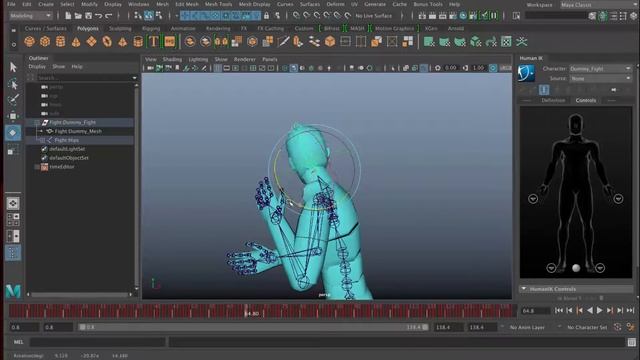
Task: Click the polygon Type text tool icon
Action: coord(153,41)
